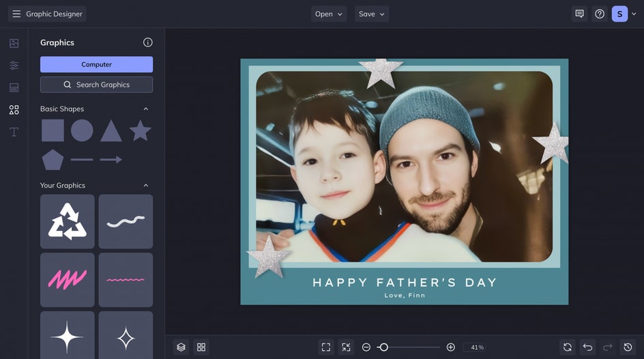Viewport: 644px width, 359px height.
Task: Zoom out with the minus icon
Action: pos(366,347)
